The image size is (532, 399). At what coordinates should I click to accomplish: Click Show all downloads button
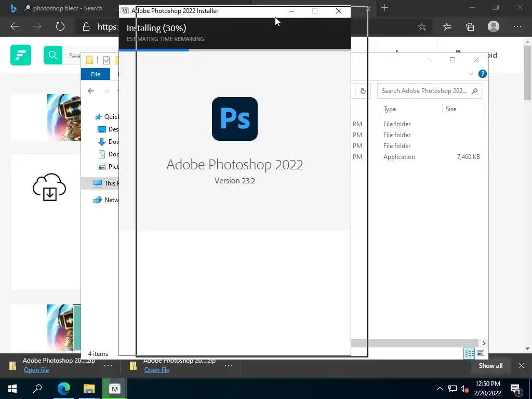click(x=490, y=365)
